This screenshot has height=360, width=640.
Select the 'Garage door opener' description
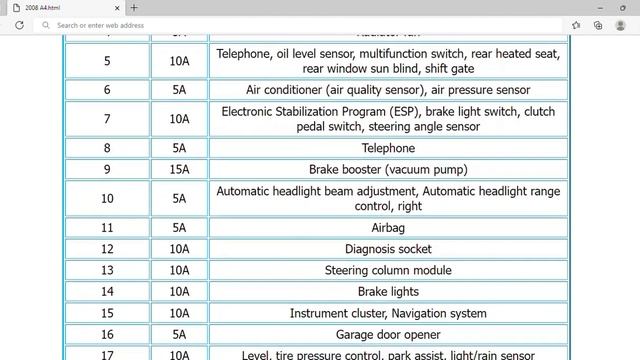pyautogui.click(x=388, y=335)
